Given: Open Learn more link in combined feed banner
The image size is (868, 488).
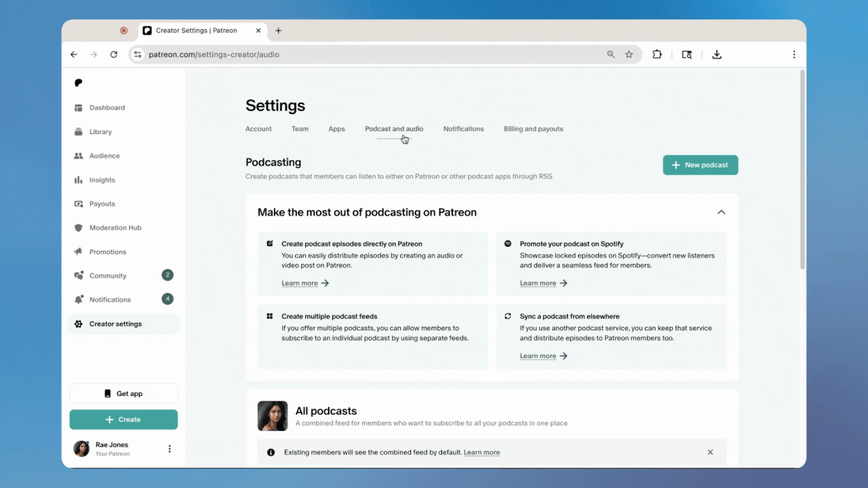Looking at the screenshot, I should (x=482, y=452).
